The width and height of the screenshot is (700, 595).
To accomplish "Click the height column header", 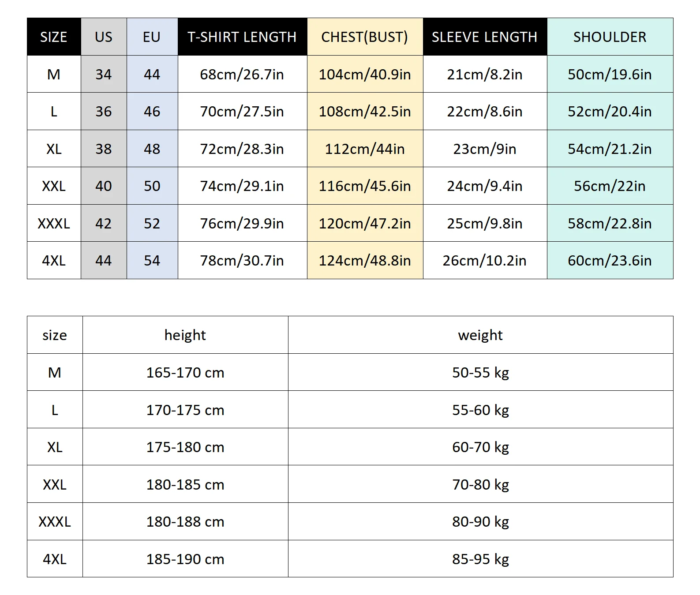I will coord(185,335).
